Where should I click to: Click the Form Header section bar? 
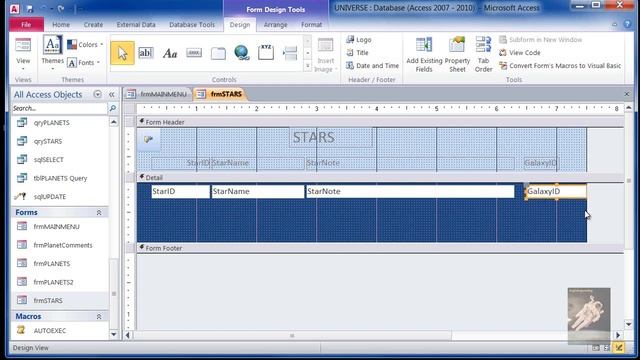[380, 122]
